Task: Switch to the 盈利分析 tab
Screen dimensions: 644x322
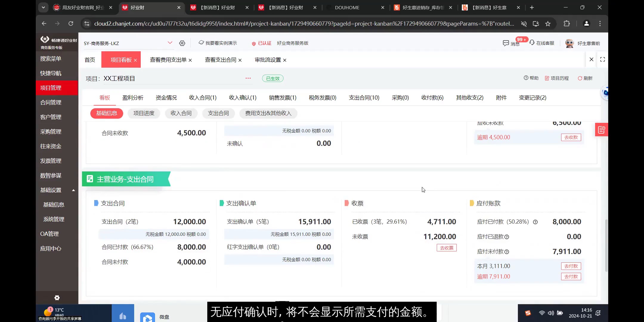Action: 133,97
